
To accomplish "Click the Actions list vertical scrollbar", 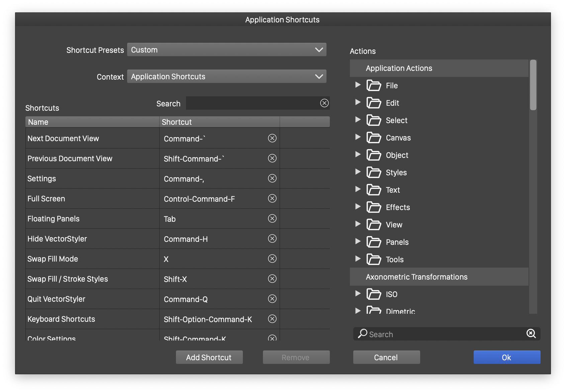I will tap(533, 85).
